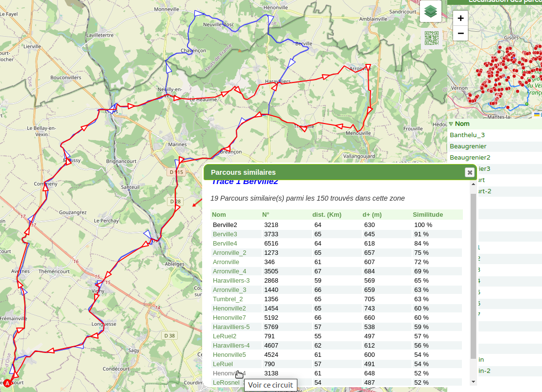Open the Tumbrel_2 similar route
The width and height of the screenshot is (542, 392).
point(228,299)
